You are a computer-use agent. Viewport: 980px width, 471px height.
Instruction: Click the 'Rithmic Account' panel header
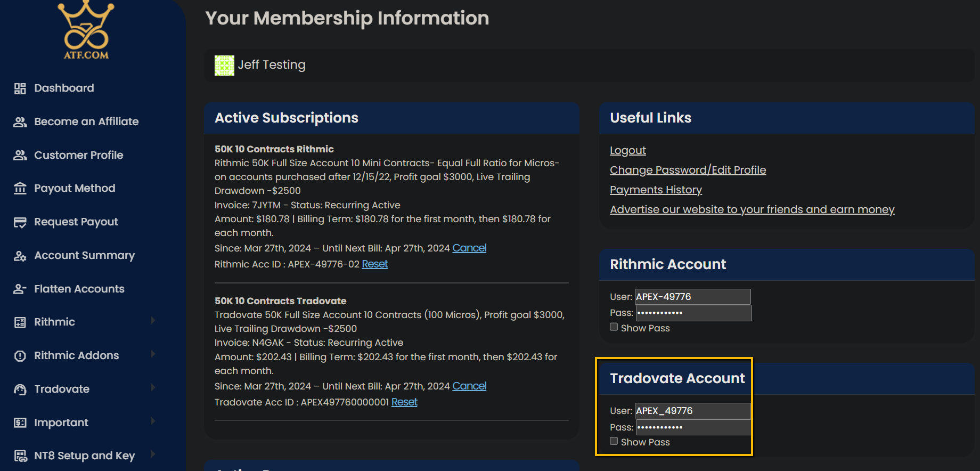[787, 264]
